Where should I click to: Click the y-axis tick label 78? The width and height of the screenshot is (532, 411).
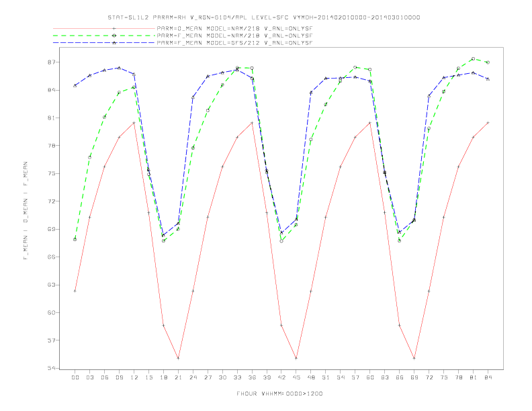click(52, 146)
